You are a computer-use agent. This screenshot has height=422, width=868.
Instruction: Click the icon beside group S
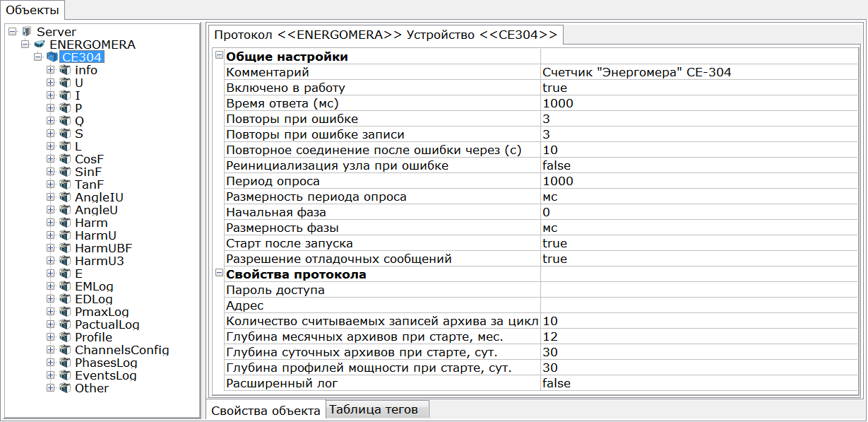pyautogui.click(x=65, y=134)
